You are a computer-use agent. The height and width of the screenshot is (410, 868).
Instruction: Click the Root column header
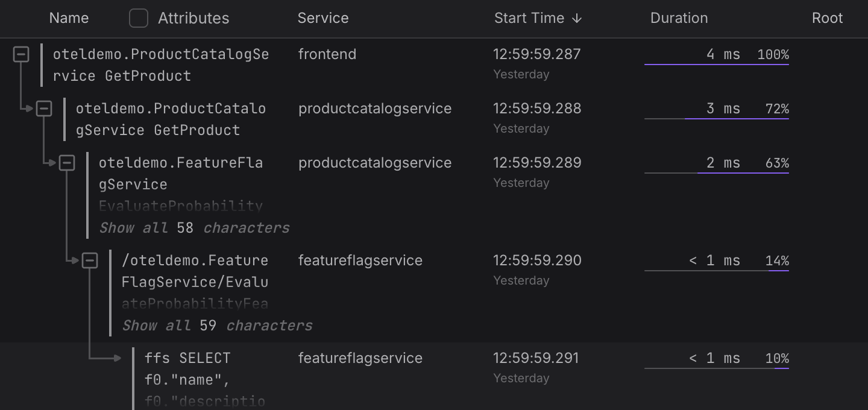[827, 18]
